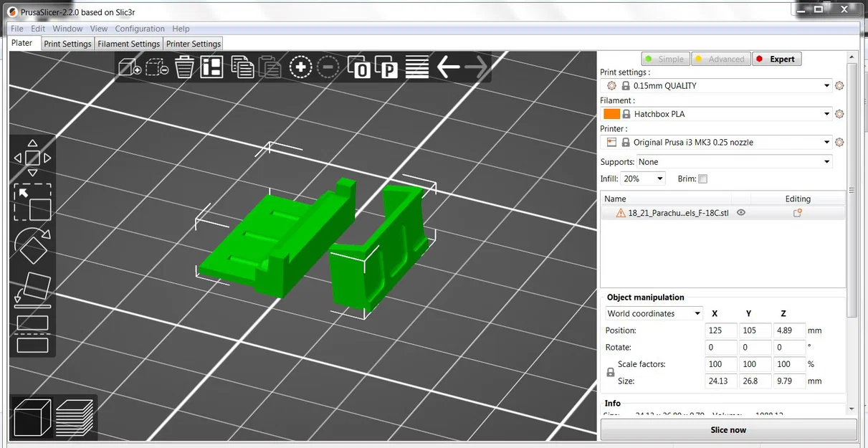Add an instance with the plus circle icon
This screenshot has height=448, width=868.
[x=300, y=68]
